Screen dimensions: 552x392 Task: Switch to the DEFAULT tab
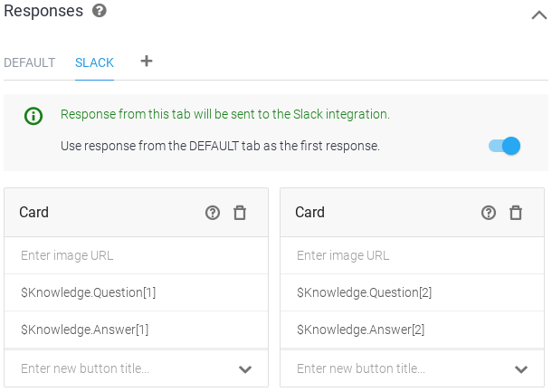tap(30, 62)
